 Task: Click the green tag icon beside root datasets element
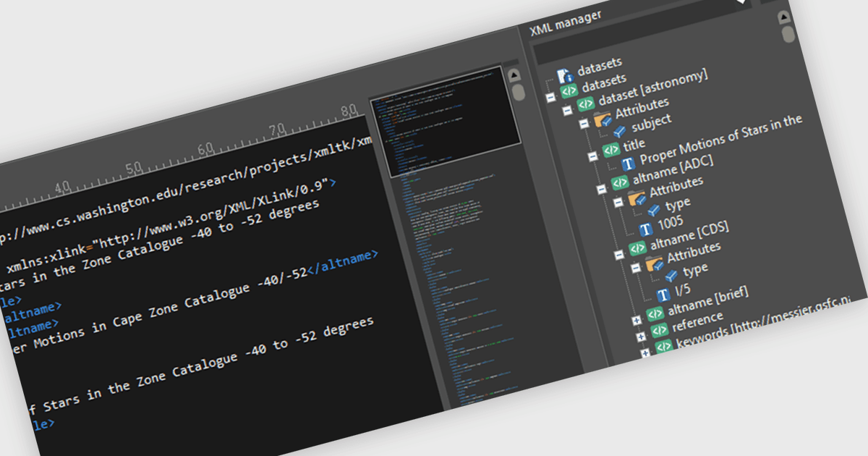tap(569, 90)
